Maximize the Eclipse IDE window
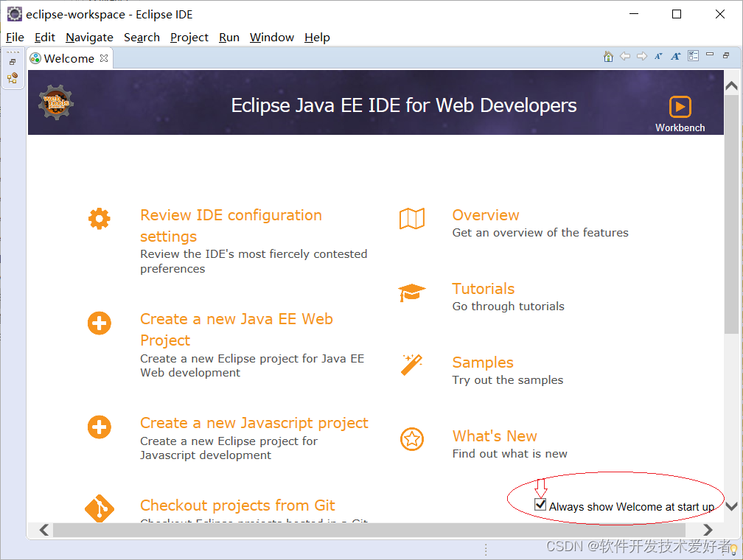Image resolution: width=743 pixels, height=560 pixels. pos(677,14)
